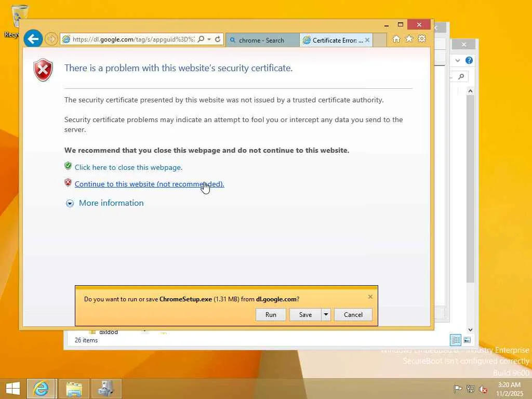
Task: Click 'Continue to this website (not recommended)' link
Action: 149,184
